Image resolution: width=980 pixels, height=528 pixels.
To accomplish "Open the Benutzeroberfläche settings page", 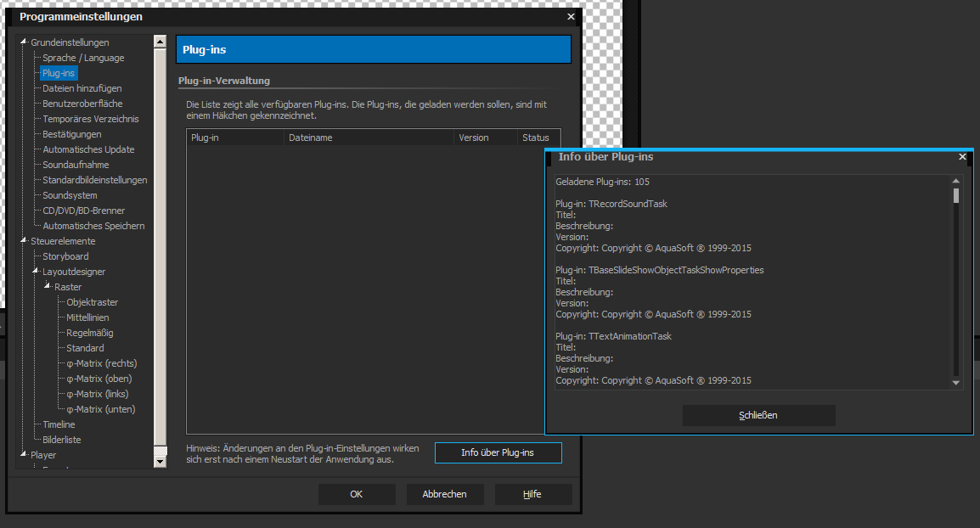I will 82,104.
